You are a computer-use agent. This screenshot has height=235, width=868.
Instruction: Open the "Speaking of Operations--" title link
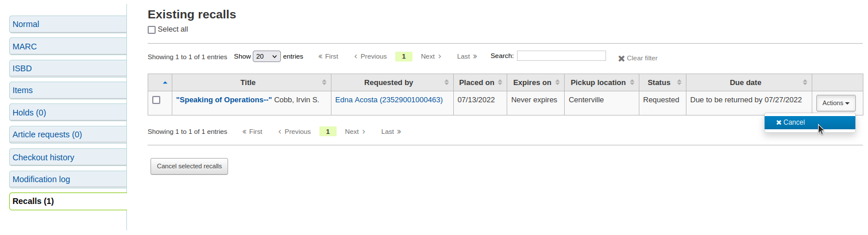tap(224, 100)
